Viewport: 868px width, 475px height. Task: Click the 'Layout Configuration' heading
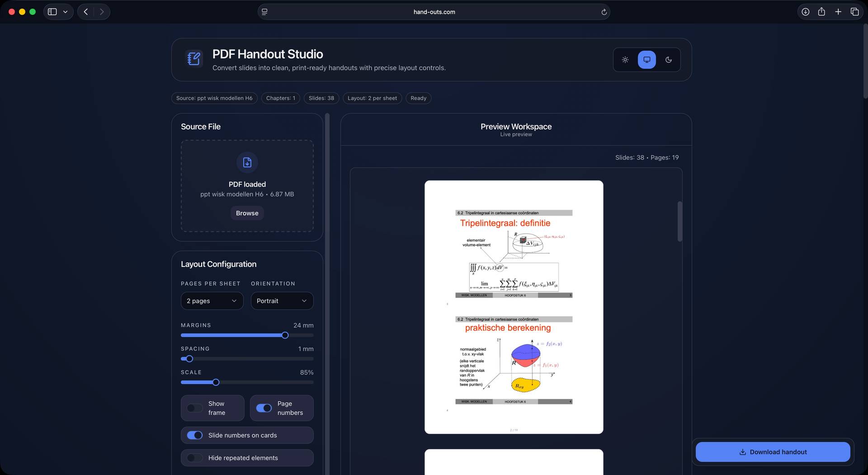click(x=219, y=264)
